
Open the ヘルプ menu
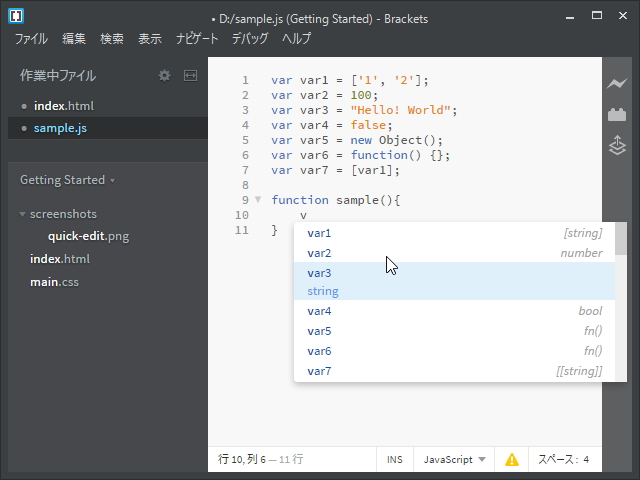point(296,39)
